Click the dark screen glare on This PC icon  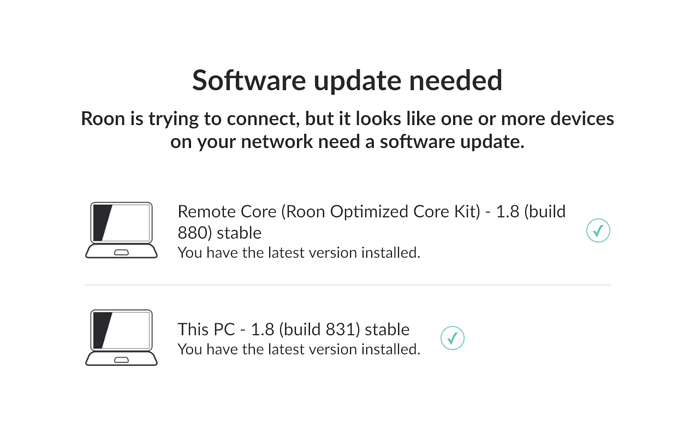[x=102, y=330]
